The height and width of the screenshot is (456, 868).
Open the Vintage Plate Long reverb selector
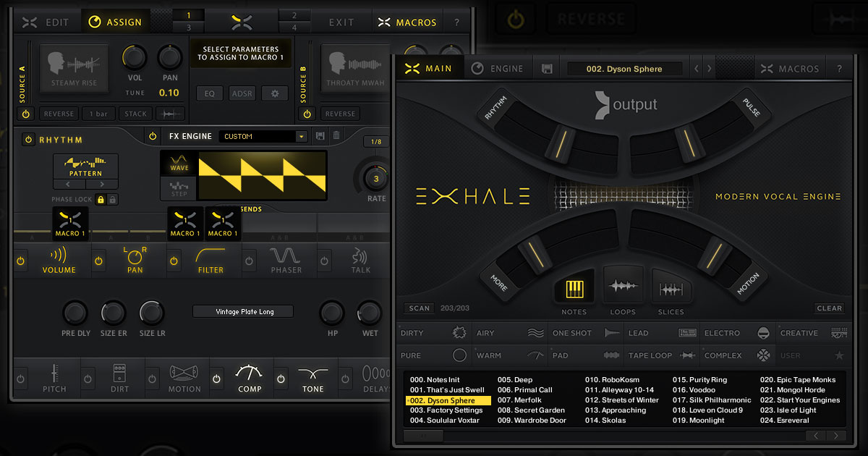pyautogui.click(x=243, y=312)
